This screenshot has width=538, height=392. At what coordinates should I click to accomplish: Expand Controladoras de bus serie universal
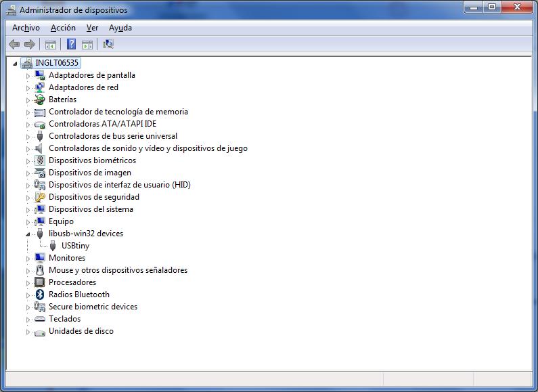click(x=28, y=137)
